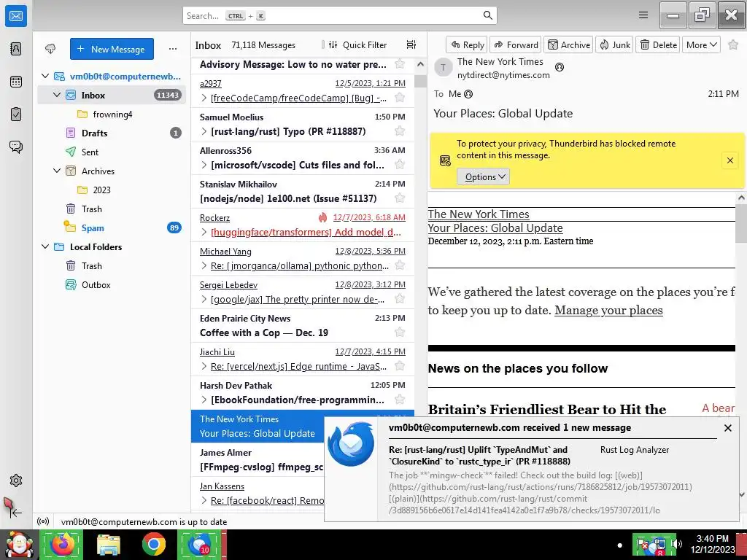The height and width of the screenshot is (560, 747).
Task: Star the Harsh Dev Pathak message
Action: [400, 400]
